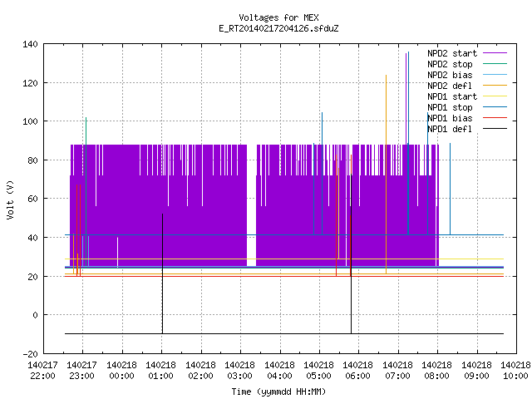Click the x-axis tick '140218 04:00'

point(279,371)
